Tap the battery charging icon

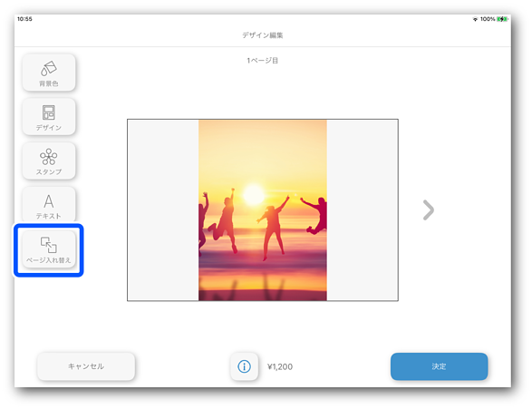click(x=502, y=19)
